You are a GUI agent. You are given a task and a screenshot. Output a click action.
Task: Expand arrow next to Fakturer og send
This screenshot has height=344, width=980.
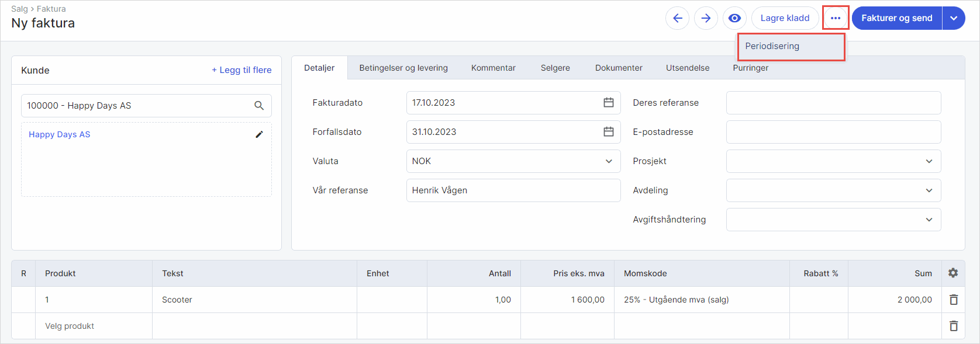(954, 18)
